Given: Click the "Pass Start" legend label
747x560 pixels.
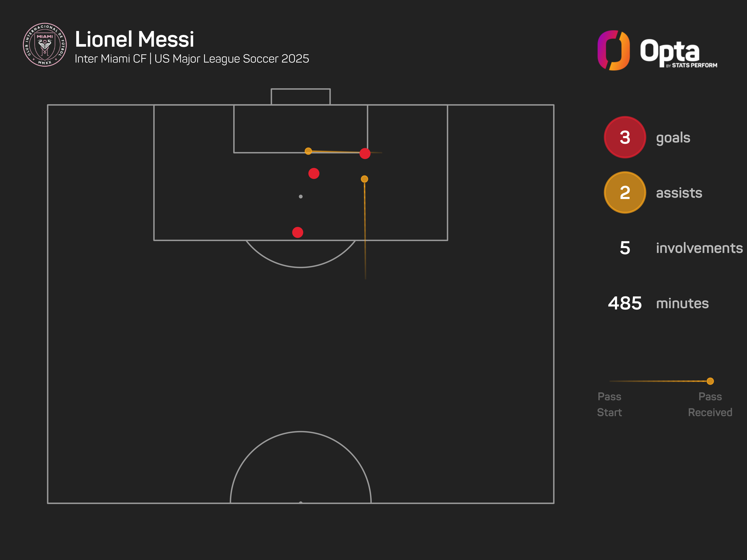Looking at the screenshot, I should (x=609, y=404).
